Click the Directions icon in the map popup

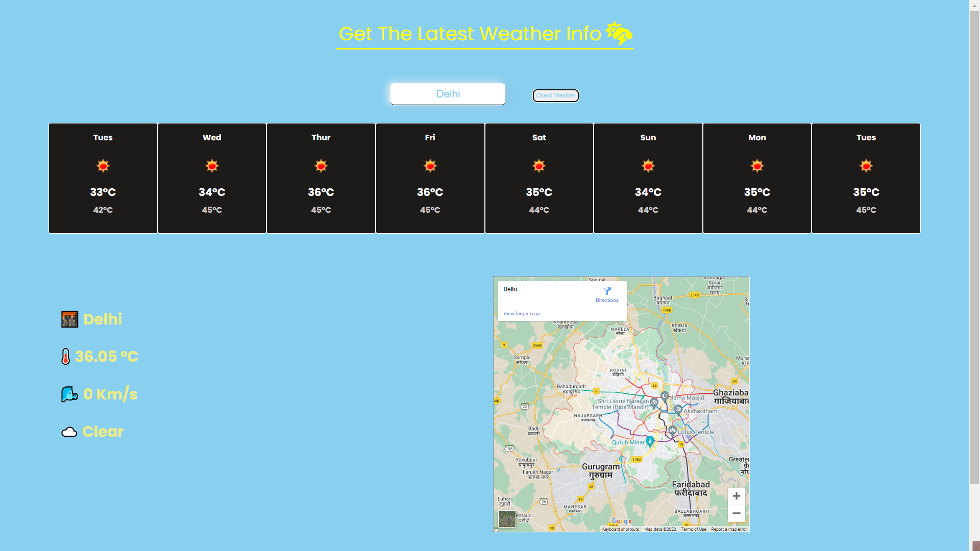pos(607,291)
